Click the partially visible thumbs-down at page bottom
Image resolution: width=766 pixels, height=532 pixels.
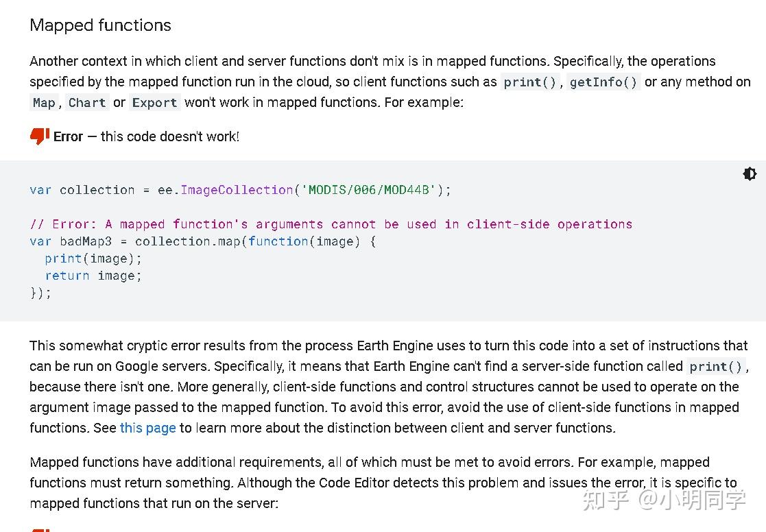39,529
